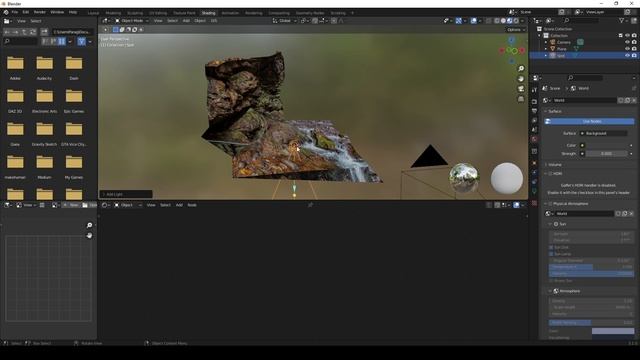640x360 pixels.
Task: Hide the Plane object in viewport
Action: tap(627, 49)
